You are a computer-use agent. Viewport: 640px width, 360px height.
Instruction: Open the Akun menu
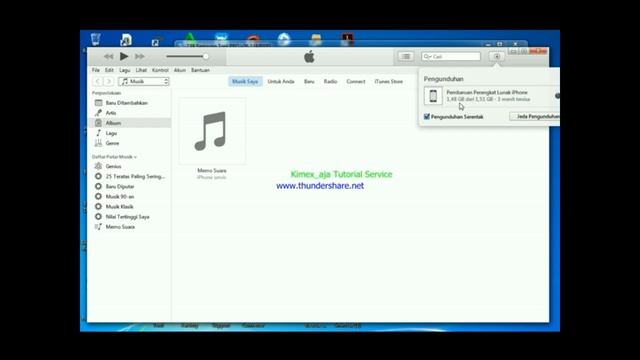pos(180,70)
